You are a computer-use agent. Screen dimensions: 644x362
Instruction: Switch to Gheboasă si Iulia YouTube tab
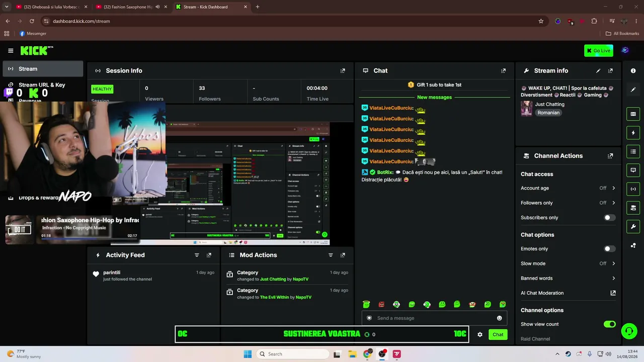click(x=52, y=7)
